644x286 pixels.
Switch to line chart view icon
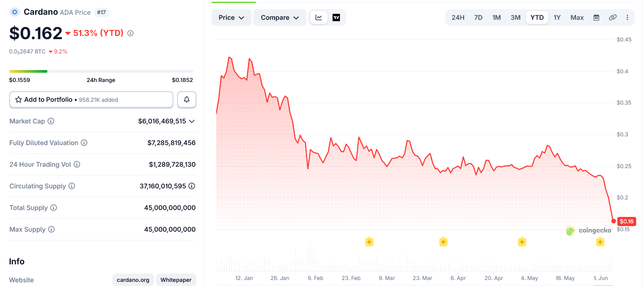click(319, 18)
